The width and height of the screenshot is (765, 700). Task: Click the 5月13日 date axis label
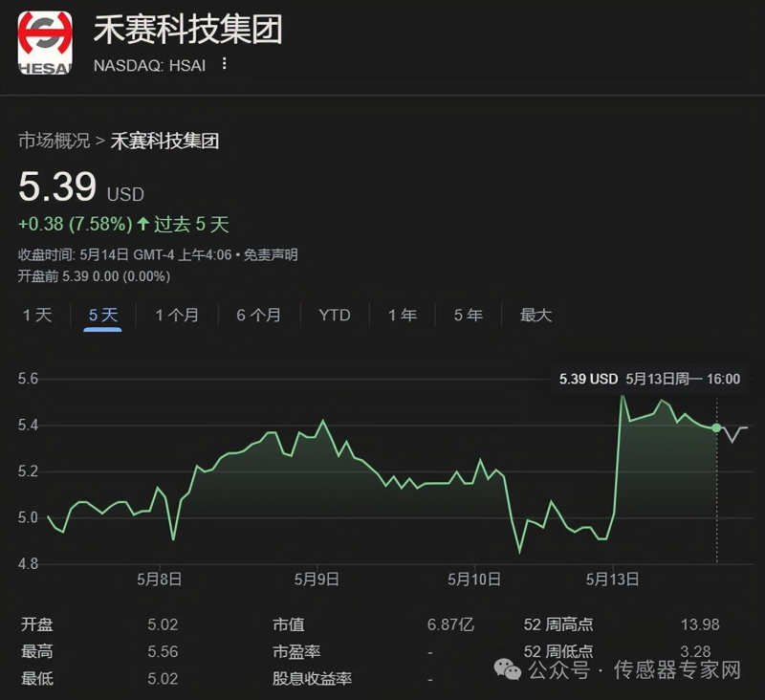612,579
